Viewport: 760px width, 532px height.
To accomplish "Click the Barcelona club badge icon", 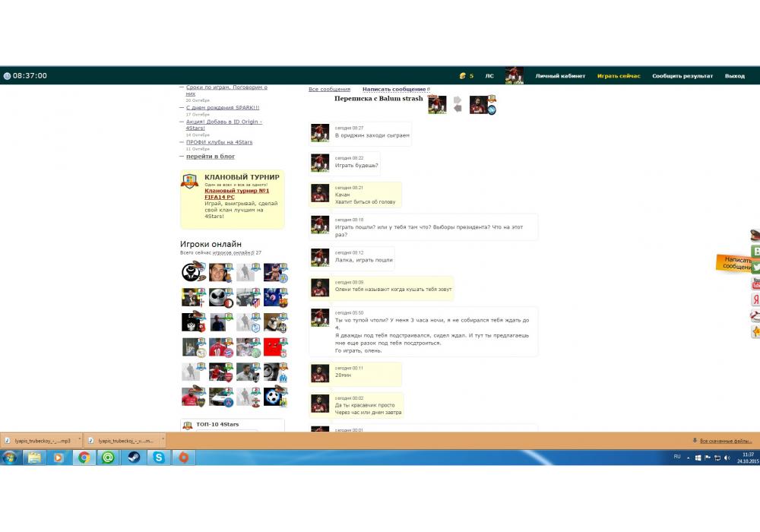I will pos(283,302).
